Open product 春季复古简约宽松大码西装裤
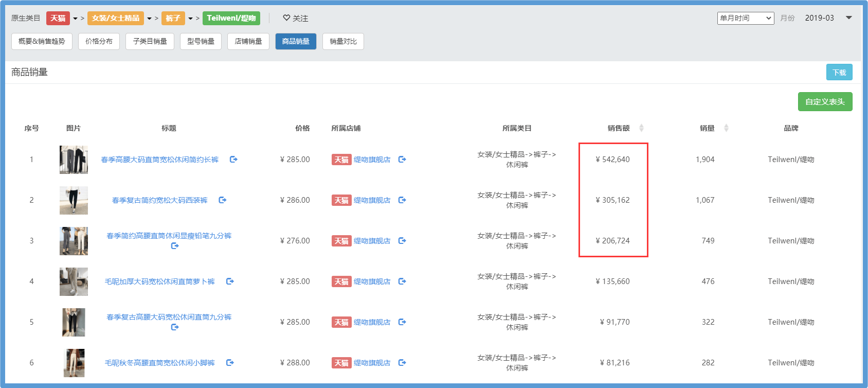 point(160,200)
